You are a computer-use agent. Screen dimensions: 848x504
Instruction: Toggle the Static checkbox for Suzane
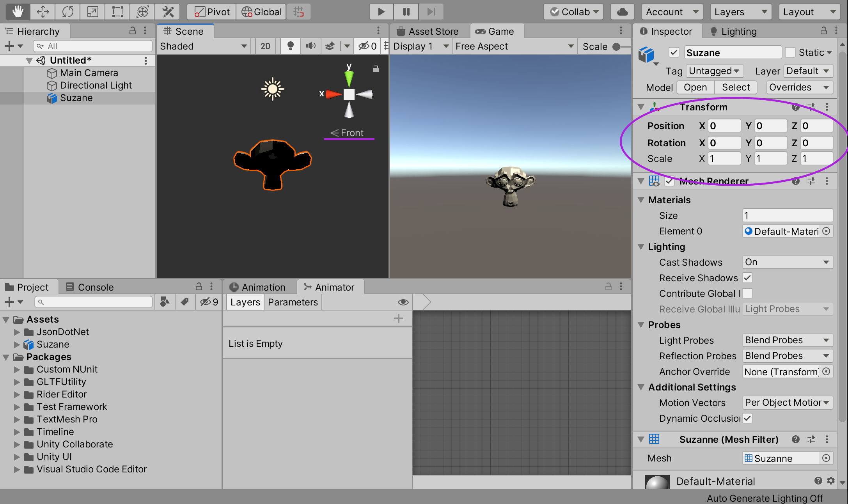pos(791,52)
